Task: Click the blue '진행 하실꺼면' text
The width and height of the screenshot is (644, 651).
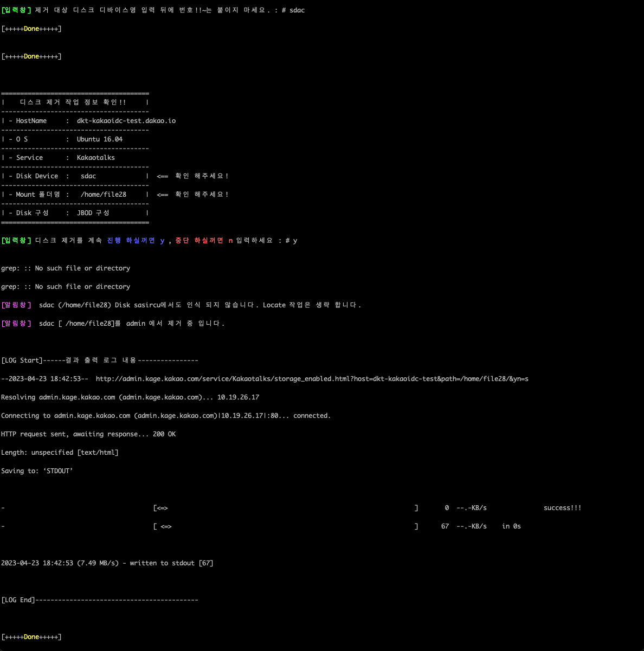Action: 131,241
